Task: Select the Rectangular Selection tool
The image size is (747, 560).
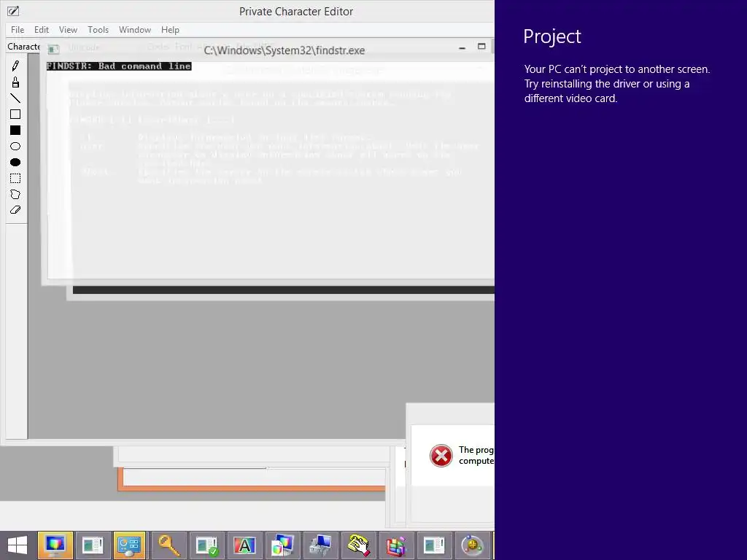Action: (15, 179)
